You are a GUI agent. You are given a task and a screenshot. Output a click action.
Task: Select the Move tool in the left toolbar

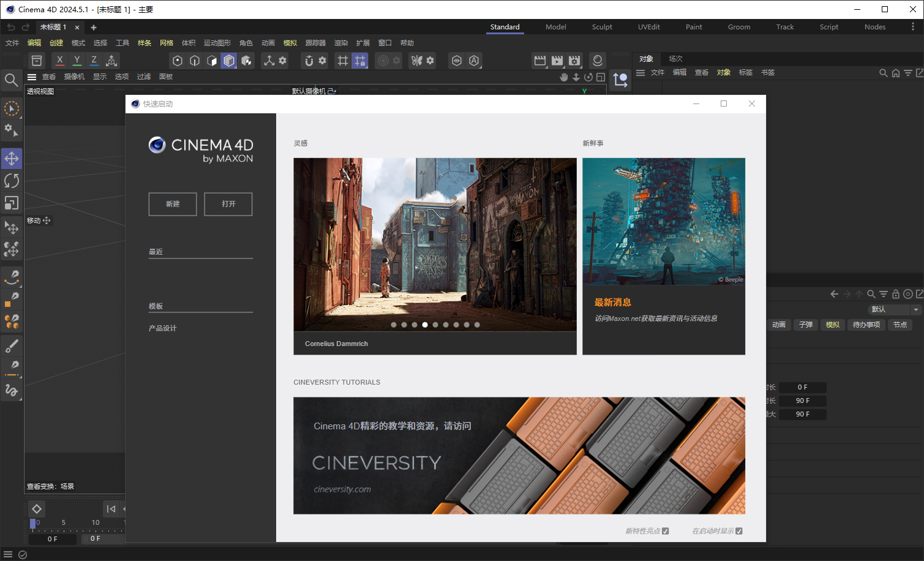(12, 159)
